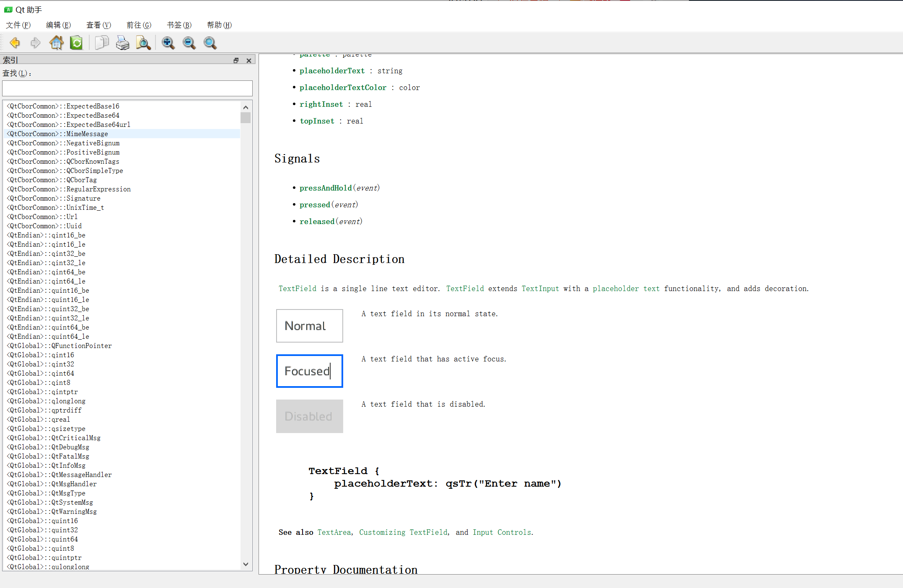Select <QtCborCommon>::QCborKnownTags in index list
The width and height of the screenshot is (903, 588).
pyautogui.click(x=64, y=162)
